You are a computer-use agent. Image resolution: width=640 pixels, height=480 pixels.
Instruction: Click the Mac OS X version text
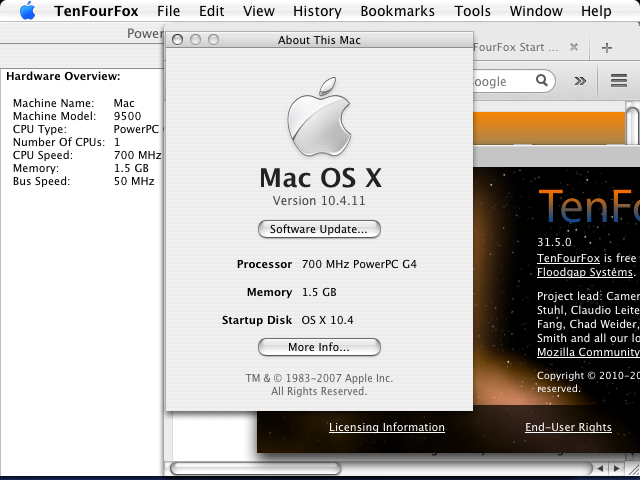coord(319,200)
